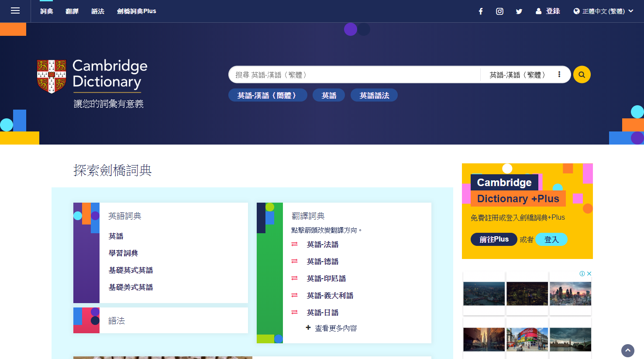Open the 基礎英式英語 link
Screen dimensions: 644x359
coord(131,270)
